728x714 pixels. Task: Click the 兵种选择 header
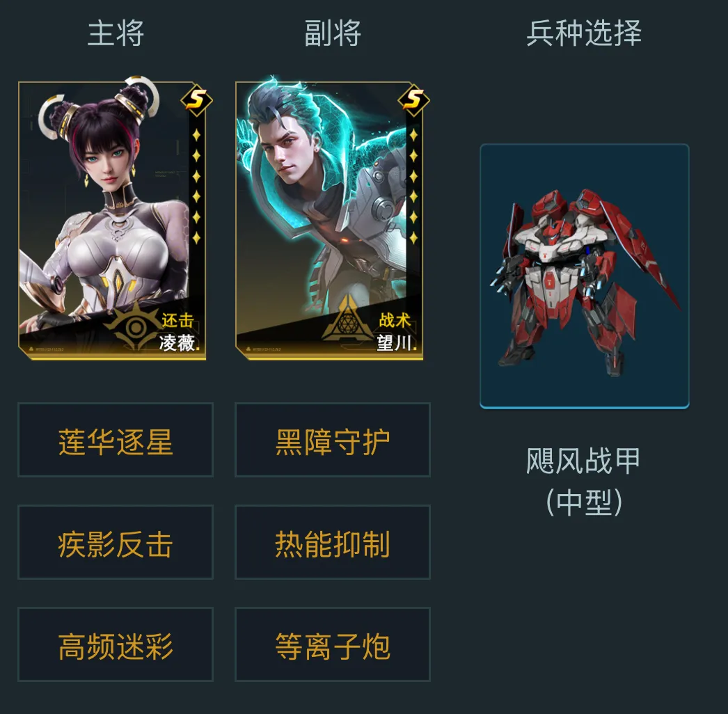584,33
